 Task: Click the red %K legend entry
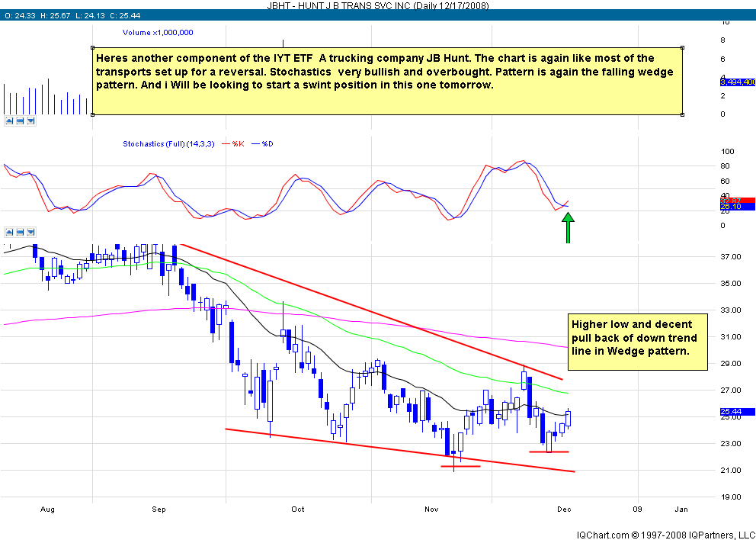tap(233, 144)
